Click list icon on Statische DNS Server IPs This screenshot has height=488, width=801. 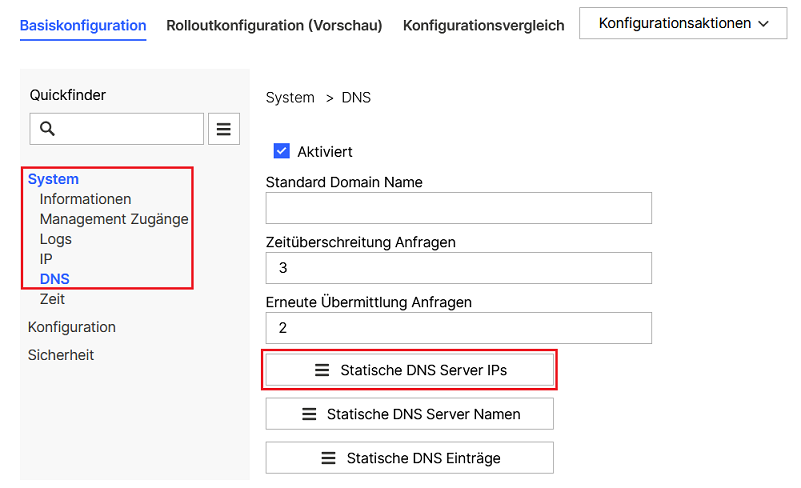[x=322, y=370]
